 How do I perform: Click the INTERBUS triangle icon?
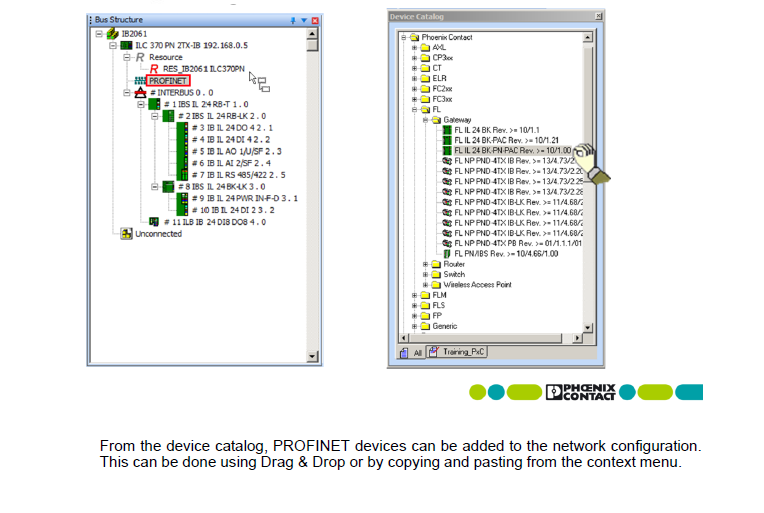coord(140,92)
